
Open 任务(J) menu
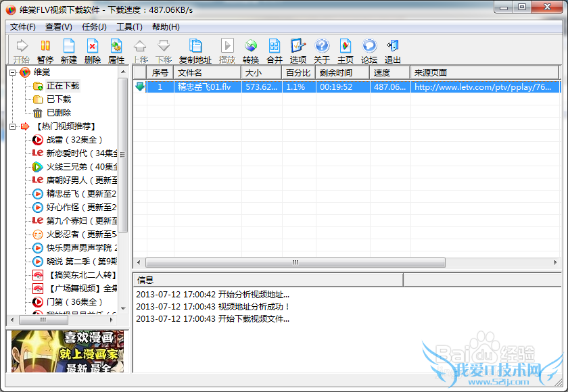pyautogui.click(x=94, y=27)
